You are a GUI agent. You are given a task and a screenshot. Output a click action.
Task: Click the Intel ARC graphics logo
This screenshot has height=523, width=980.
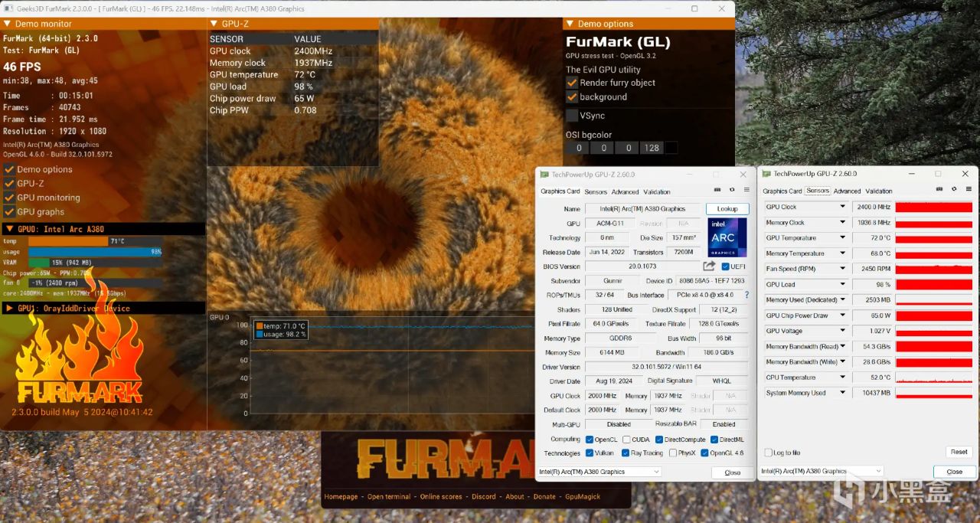click(x=727, y=237)
